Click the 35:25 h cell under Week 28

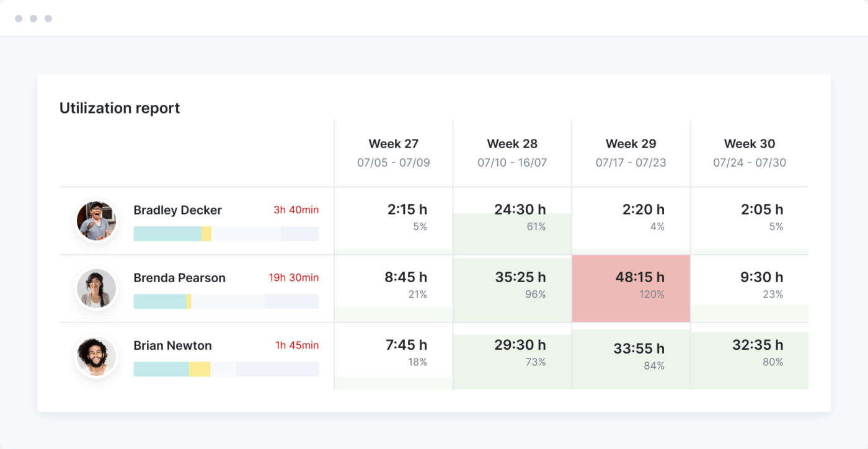point(512,285)
